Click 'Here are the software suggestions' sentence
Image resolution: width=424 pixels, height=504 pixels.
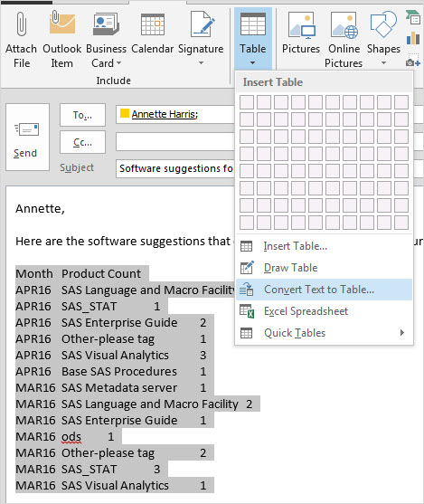point(123,241)
